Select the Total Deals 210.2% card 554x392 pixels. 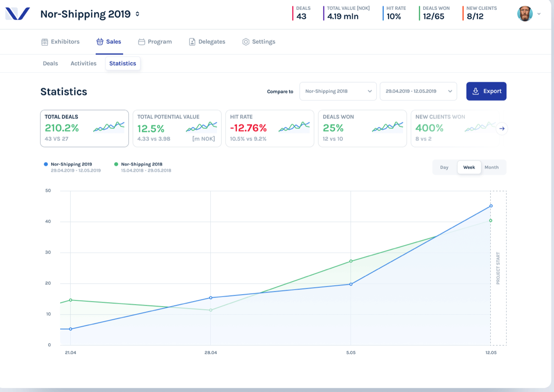pyautogui.click(x=84, y=128)
